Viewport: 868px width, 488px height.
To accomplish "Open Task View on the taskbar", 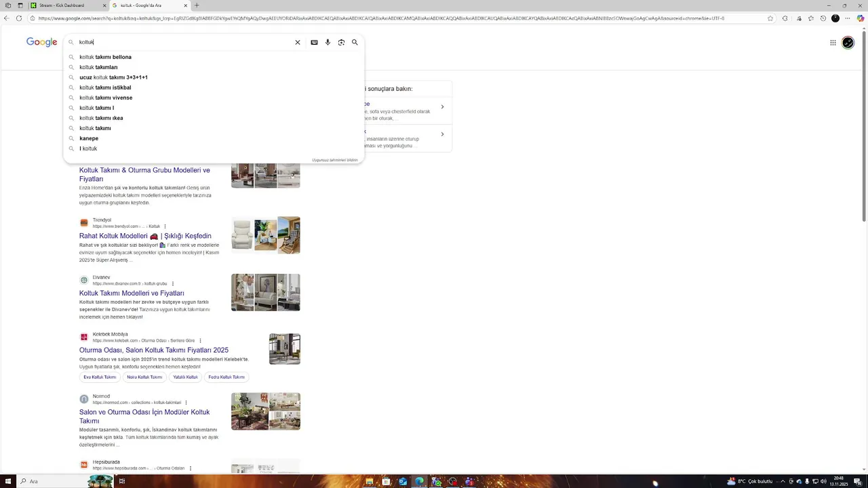I will coord(122,481).
